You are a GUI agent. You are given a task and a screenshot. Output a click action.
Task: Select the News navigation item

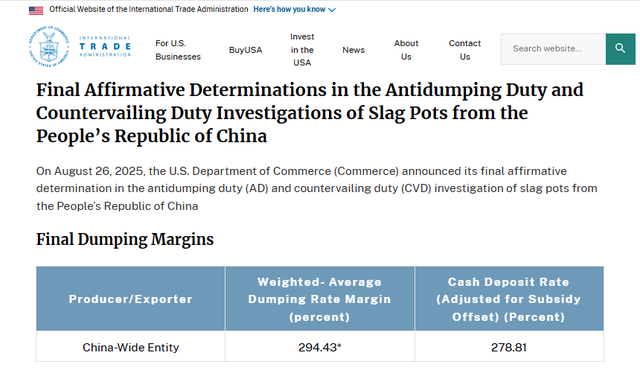(x=353, y=50)
